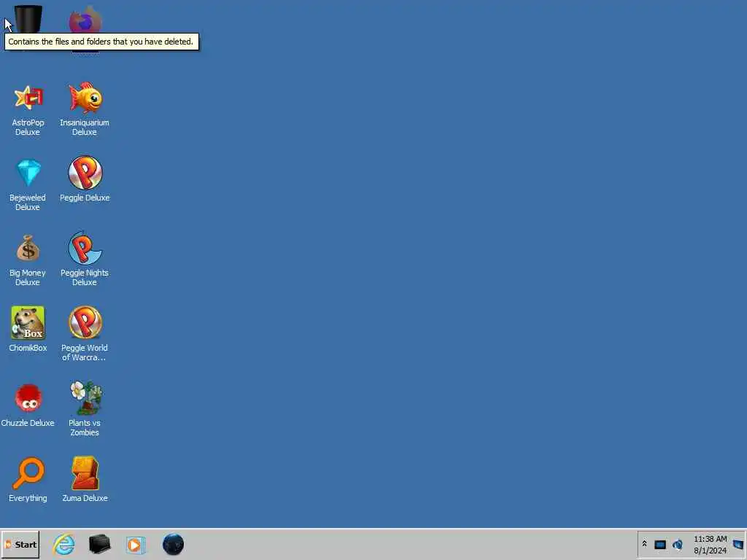Launch Internet Explorer from taskbar
This screenshot has height=560, width=747.
[x=64, y=544]
